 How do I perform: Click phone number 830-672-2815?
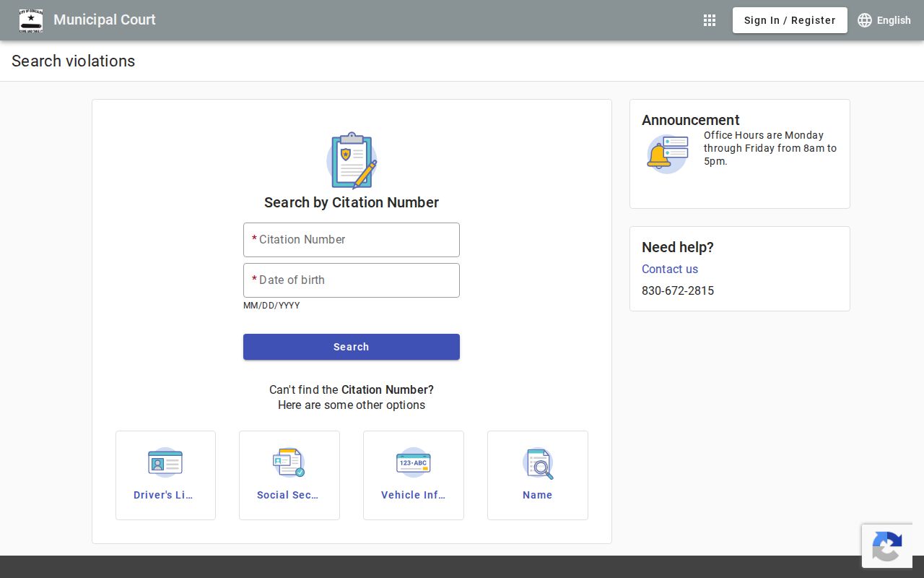point(678,290)
